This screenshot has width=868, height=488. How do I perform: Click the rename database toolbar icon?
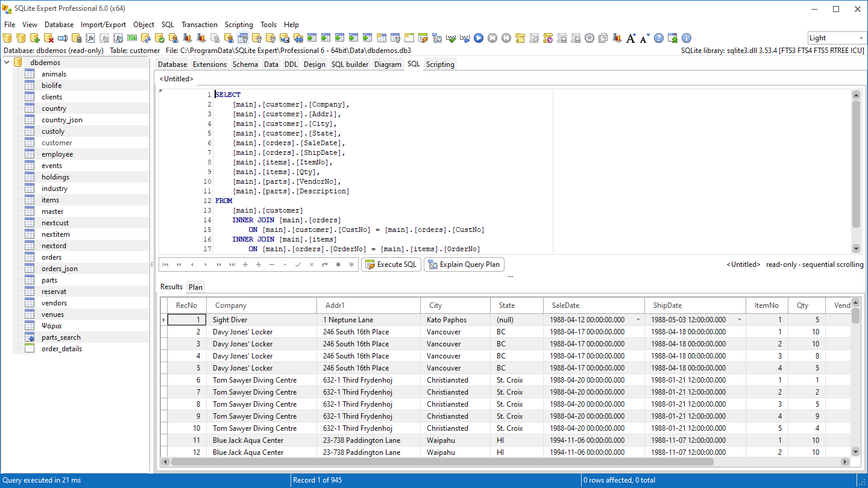[x=62, y=38]
